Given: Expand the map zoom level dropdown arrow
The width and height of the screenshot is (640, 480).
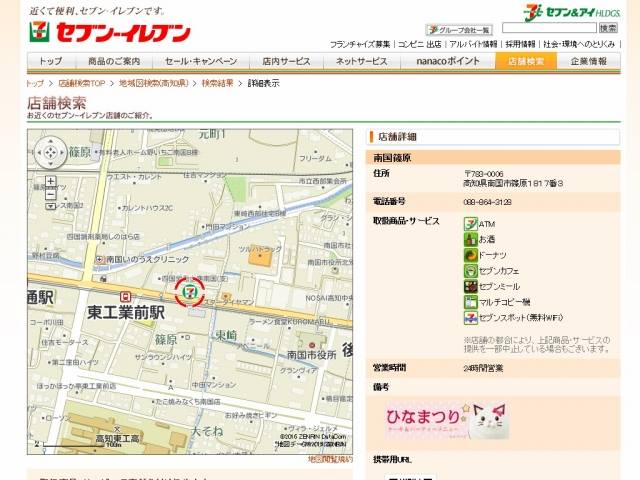Looking at the screenshot, I should point(50,206).
